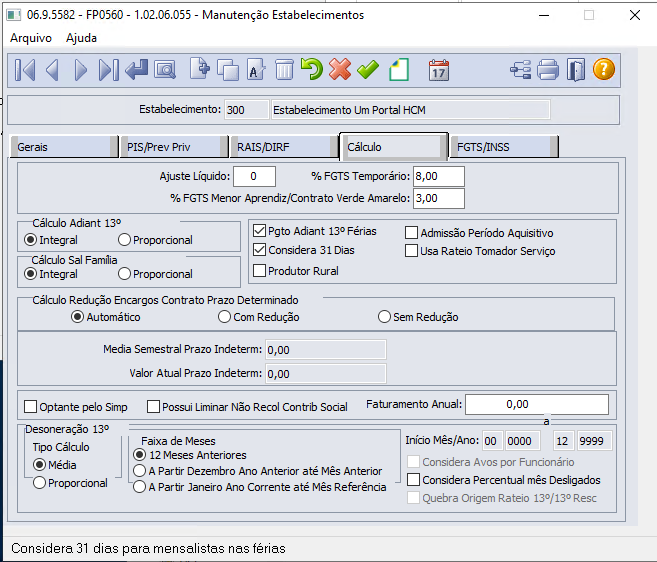Select 12 Meses Anteriores option
Viewport: 657px width, 562px height.
tap(140, 455)
